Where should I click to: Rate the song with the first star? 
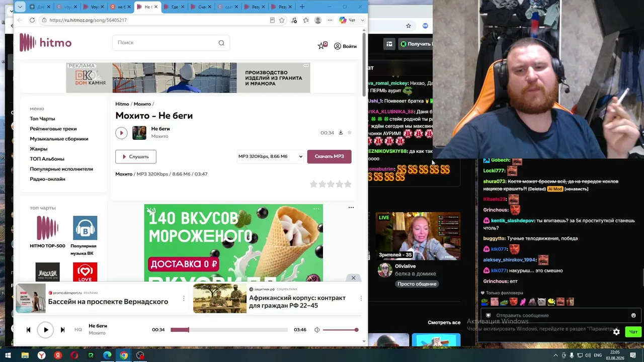pos(313,185)
